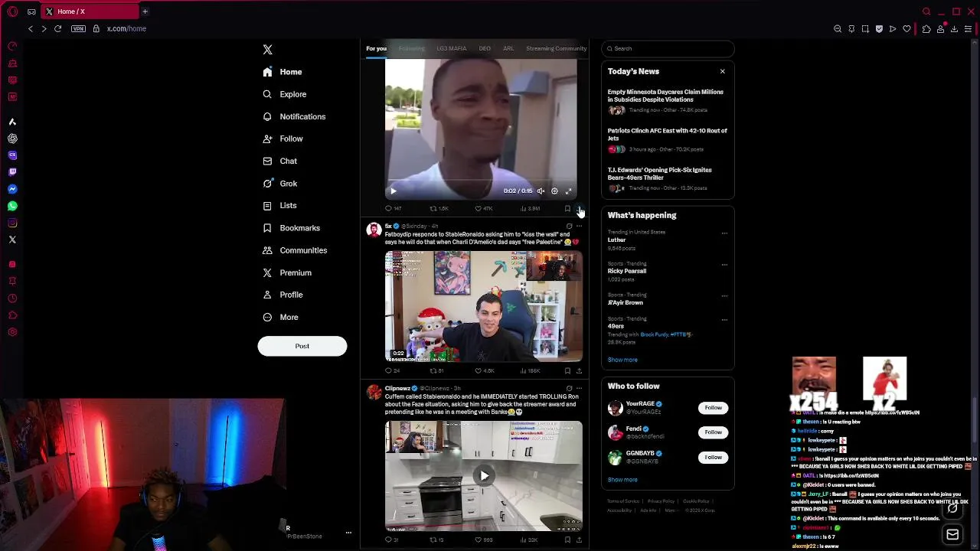Unmute the top video
Image resolution: width=980 pixels, height=551 pixels.
(541, 191)
